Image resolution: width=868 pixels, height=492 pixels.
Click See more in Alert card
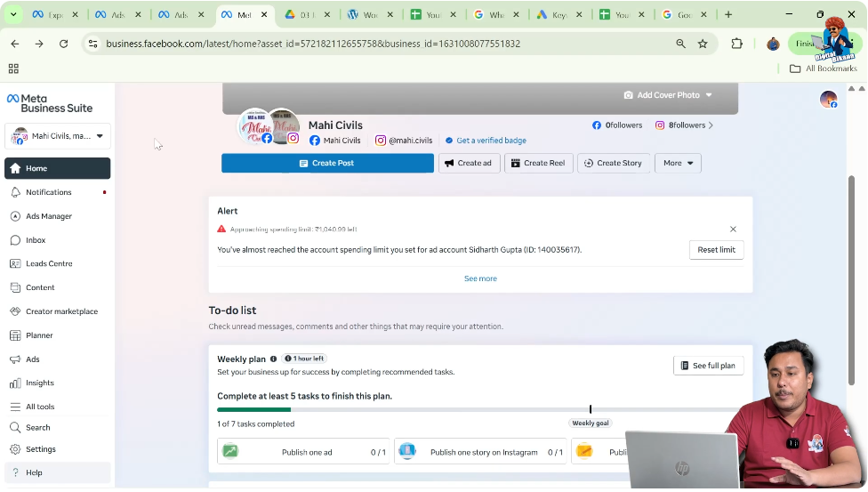[x=480, y=278]
